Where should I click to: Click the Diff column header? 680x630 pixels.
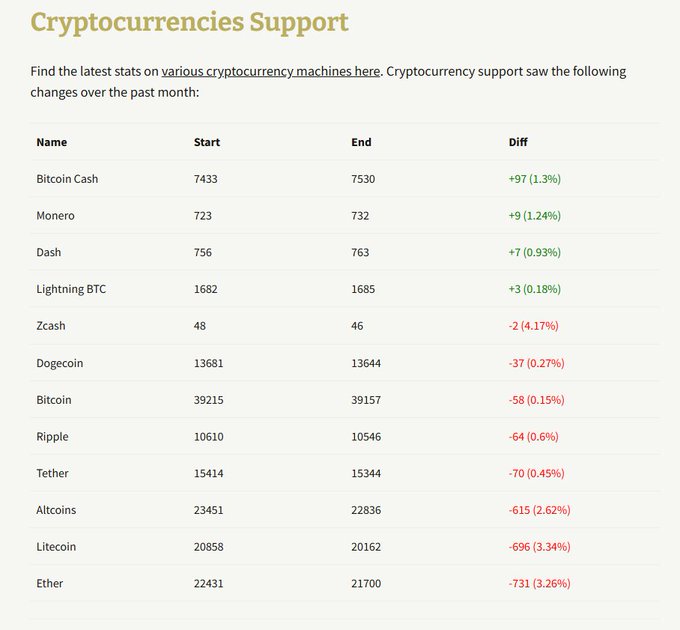click(518, 142)
